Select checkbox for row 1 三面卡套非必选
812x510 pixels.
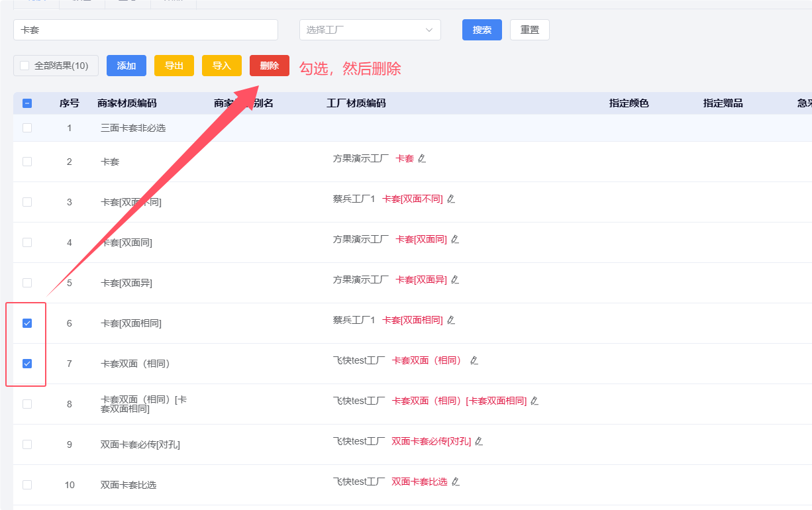27,128
